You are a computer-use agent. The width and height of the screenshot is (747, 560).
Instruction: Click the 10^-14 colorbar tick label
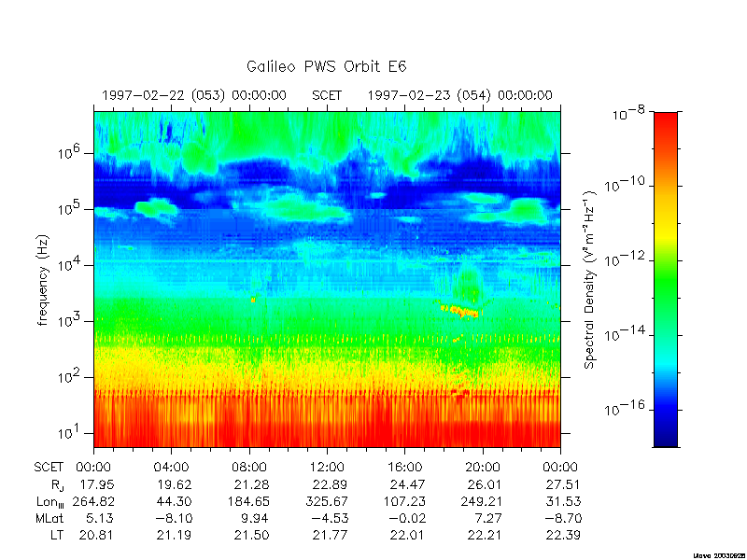(625, 333)
